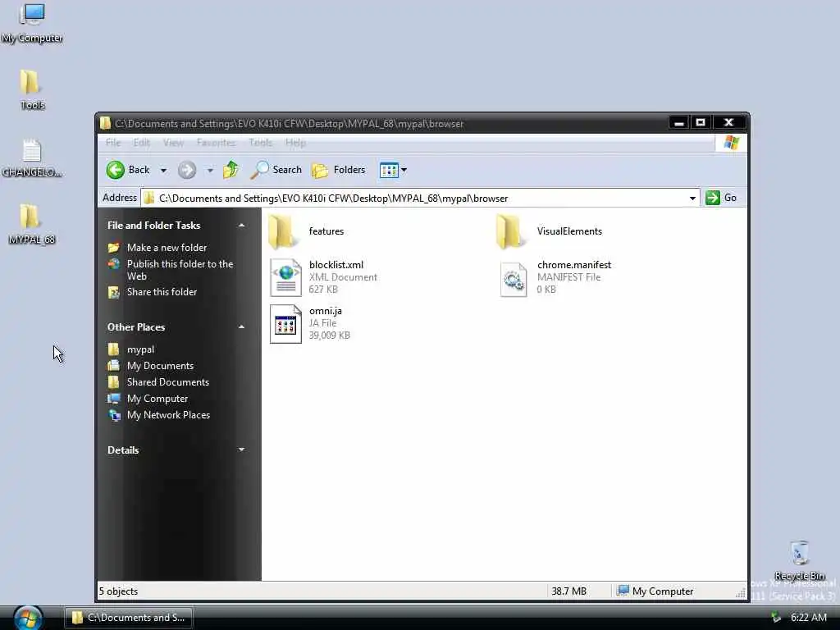The height and width of the screenshot is (630, 840).
Task: Click the '5 objects' status bar text
Action: click(x=118, y=591)
